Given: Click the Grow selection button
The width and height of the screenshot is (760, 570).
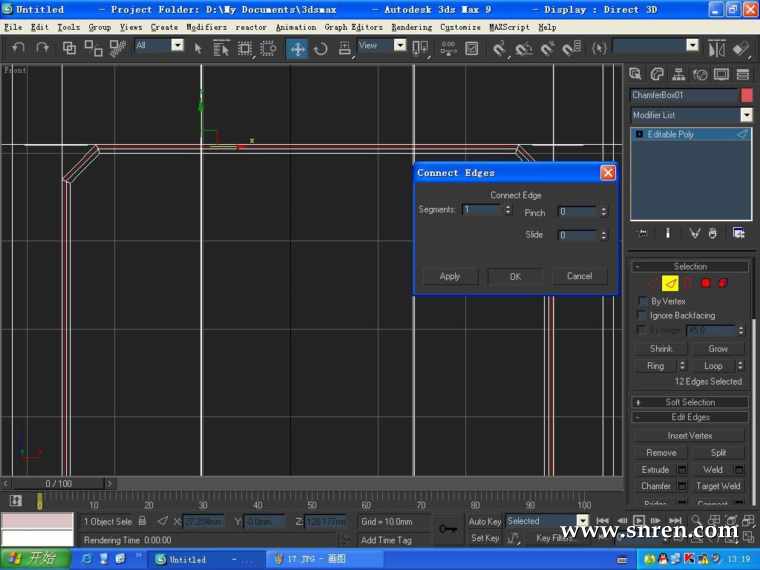Looking at the screenshot, I should [x=718, y=349].
